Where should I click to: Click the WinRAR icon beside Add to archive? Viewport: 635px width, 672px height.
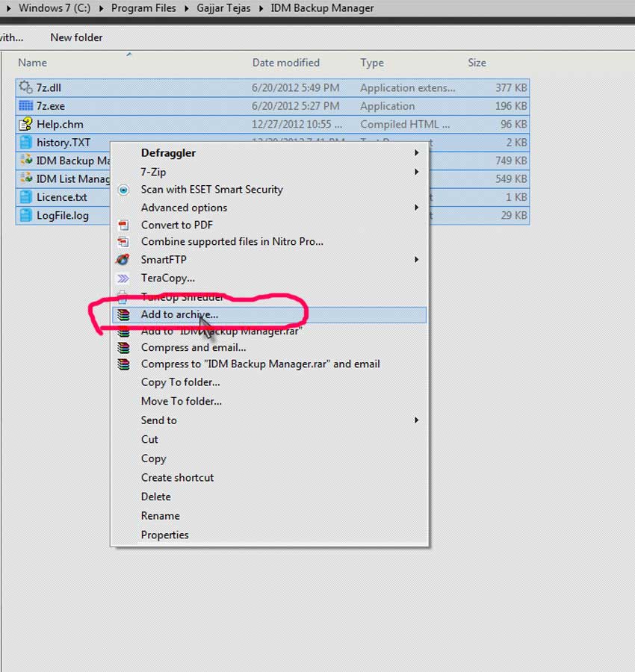tap(123, 315)
